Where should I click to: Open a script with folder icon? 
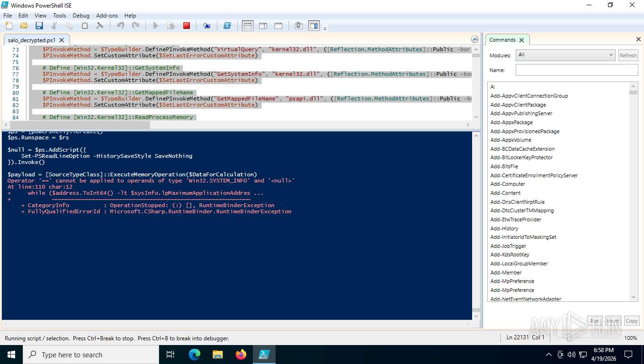point(24,26)
